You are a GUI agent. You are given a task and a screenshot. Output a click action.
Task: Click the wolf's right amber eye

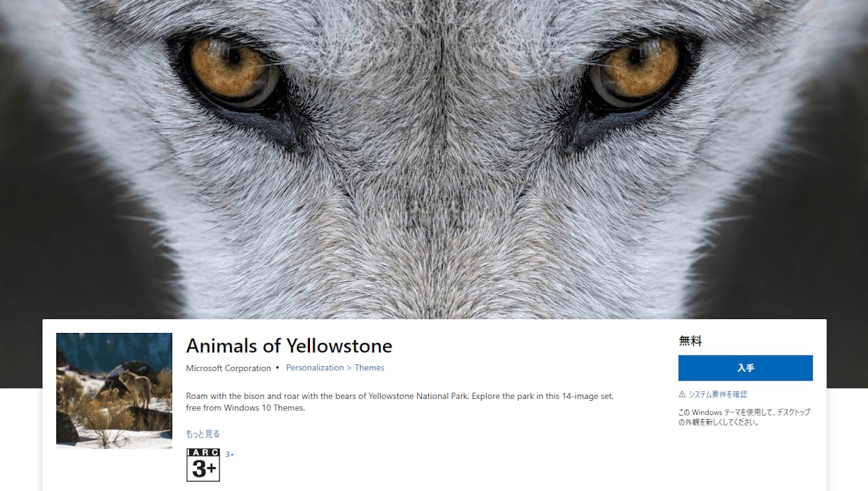634,70
